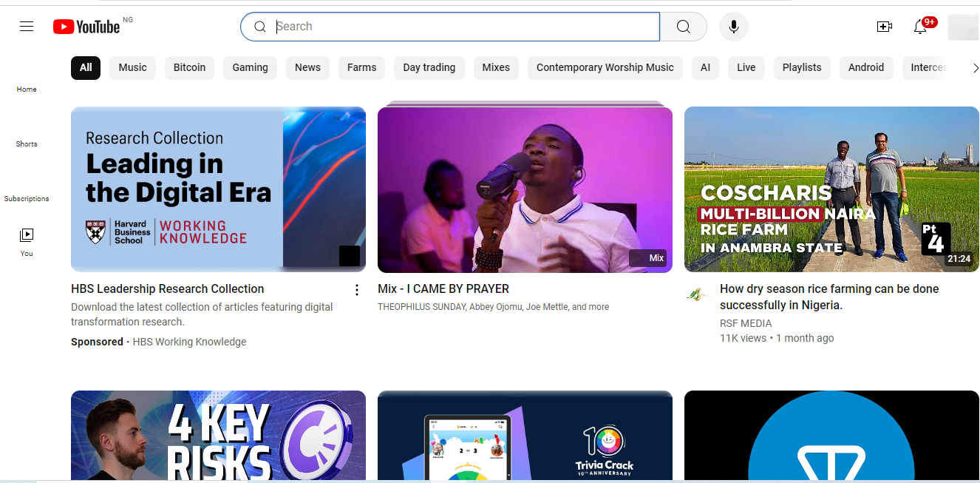Select the News chip
The width and height of the screenshot is (980, 483).
pyautogui.click(x=308, y=67)
